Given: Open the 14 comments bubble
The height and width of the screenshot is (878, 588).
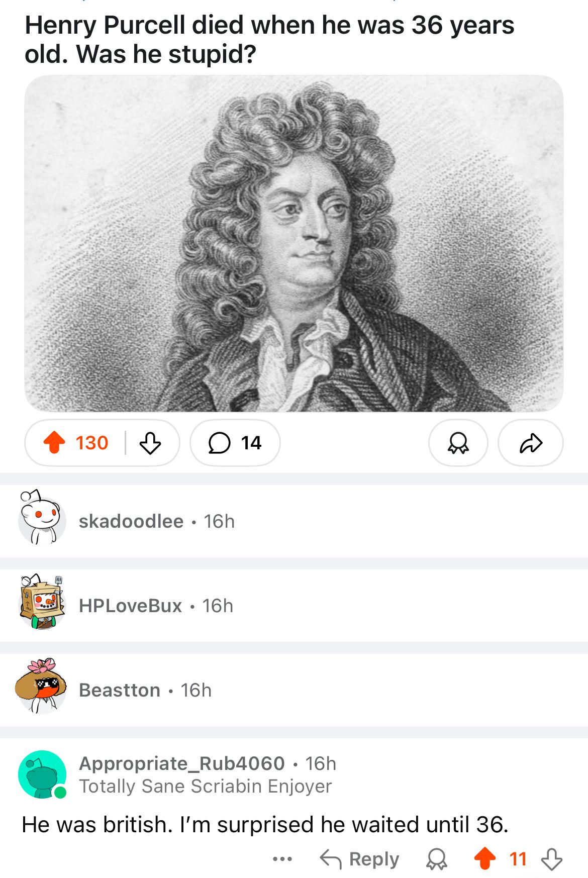Looking at the screenshot, I should (x=235, y=443).
